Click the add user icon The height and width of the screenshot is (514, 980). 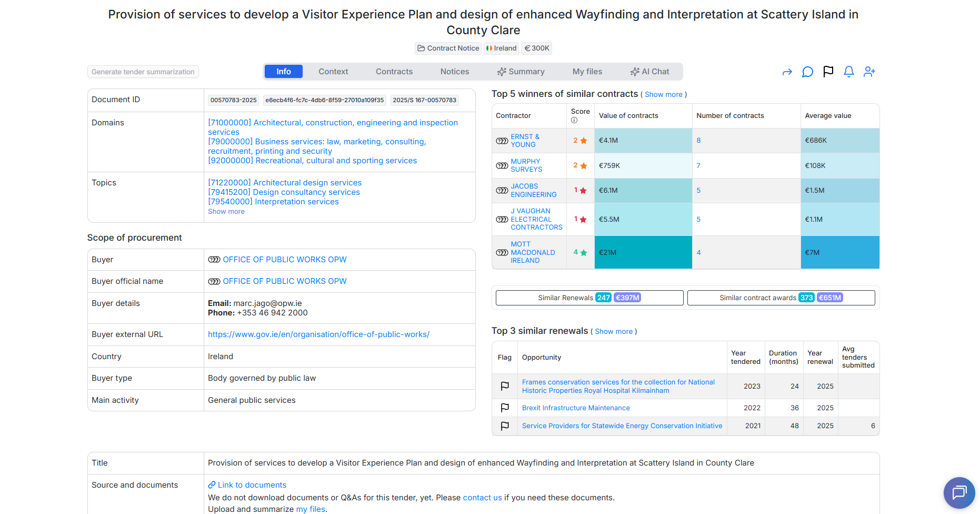869,72
